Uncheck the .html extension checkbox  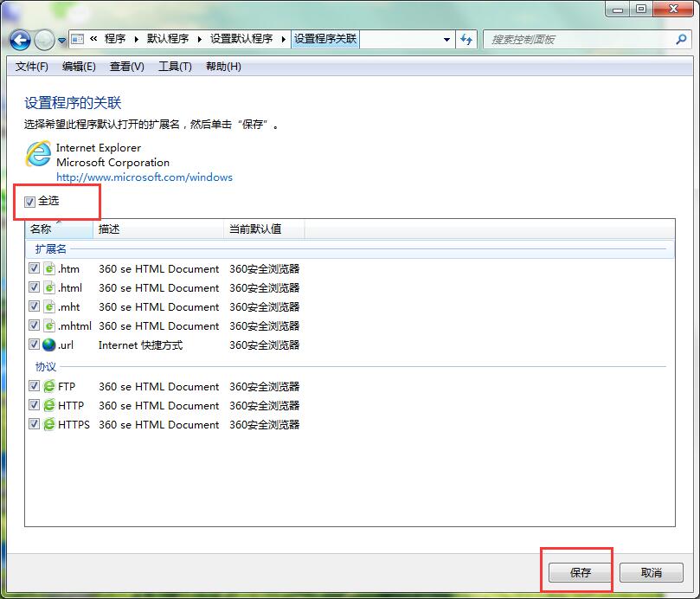tap(34, 287)
